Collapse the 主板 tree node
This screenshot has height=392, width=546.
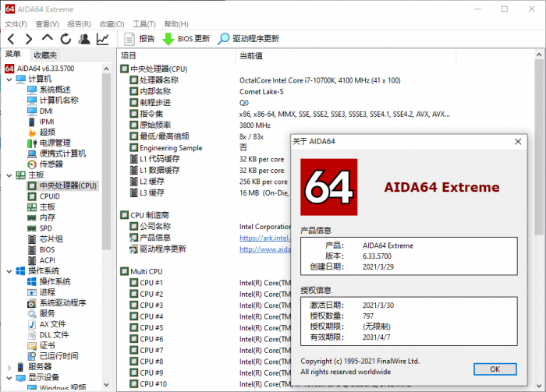point(9,175)
